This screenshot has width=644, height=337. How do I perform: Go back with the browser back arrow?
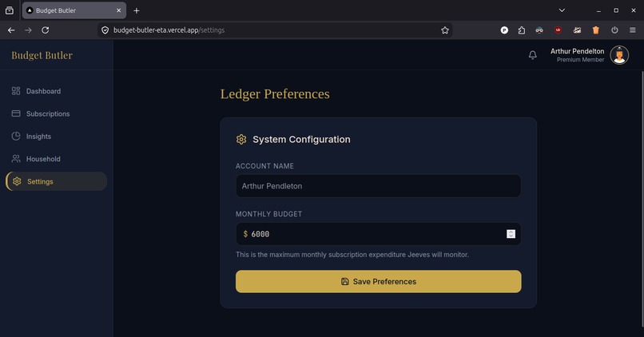[11, 30]
